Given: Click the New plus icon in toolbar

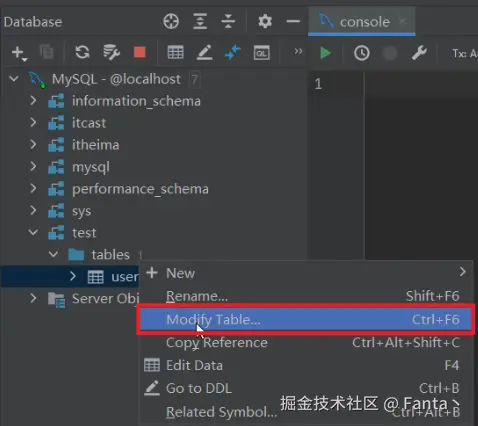Looking at the screenshot, I should [x=19, y=53].
